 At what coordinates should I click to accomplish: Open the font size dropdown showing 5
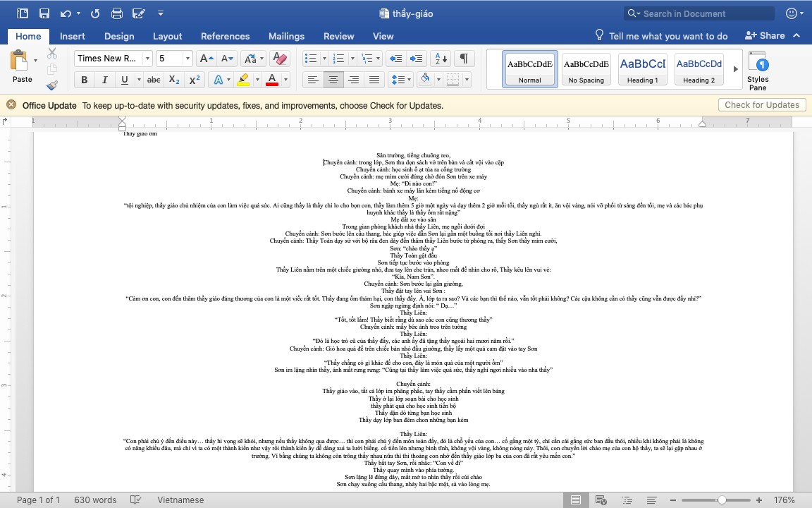[188, 59]
